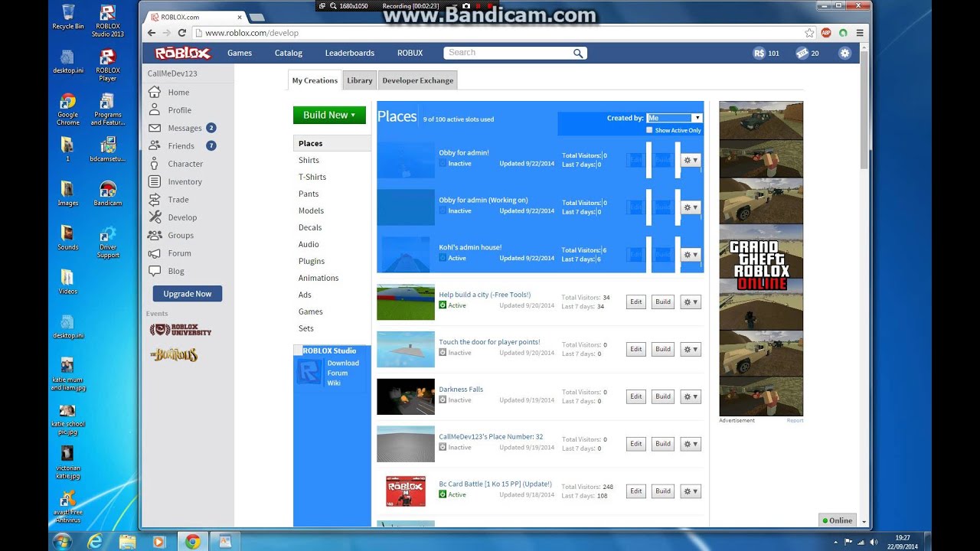Viewport: 980px width, 551px height.
Task: Open Friends in the sidebar
Action: click(x=182, y=145)
